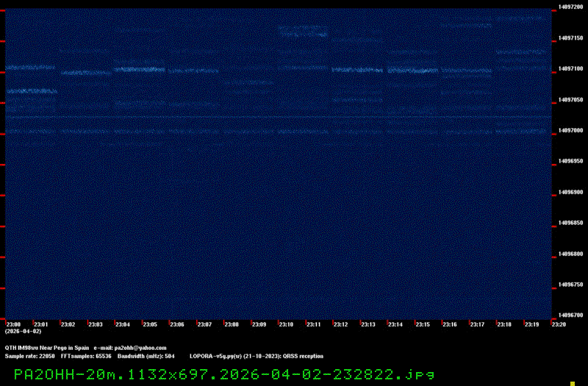Click the 23:14 time axis label

tap(395, 324)
